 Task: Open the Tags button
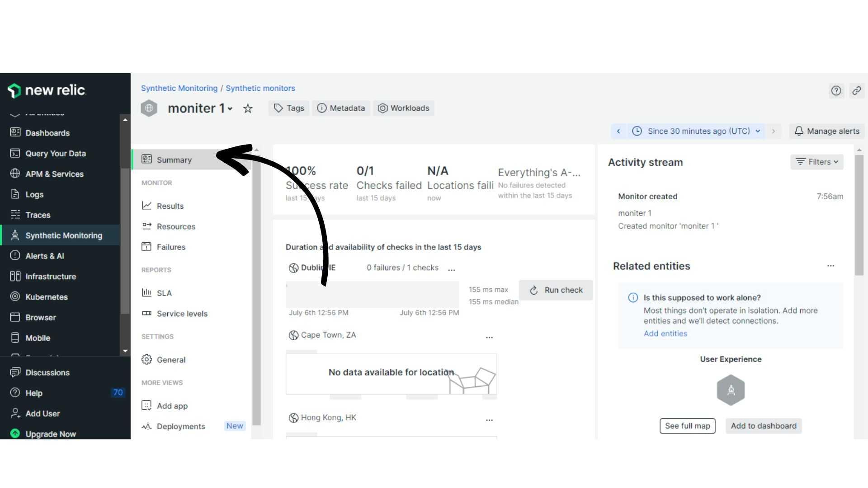[289, 108]
